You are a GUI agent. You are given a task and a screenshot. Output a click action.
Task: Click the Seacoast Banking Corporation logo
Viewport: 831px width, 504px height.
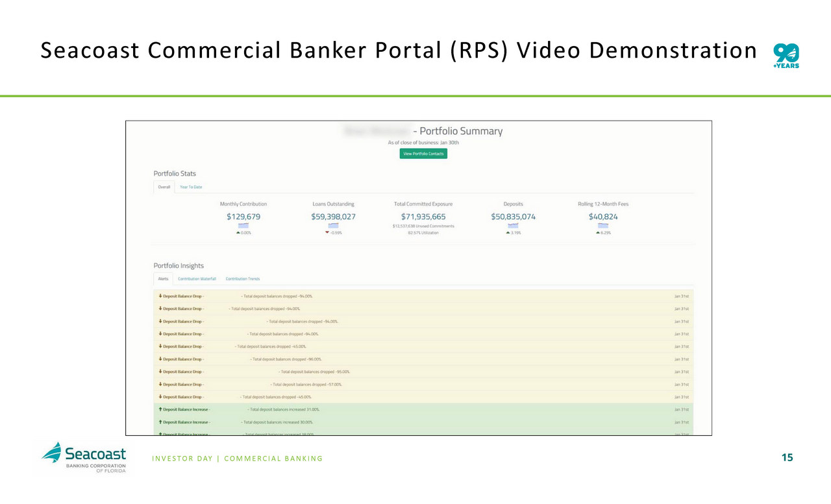[x=84, y=458]
